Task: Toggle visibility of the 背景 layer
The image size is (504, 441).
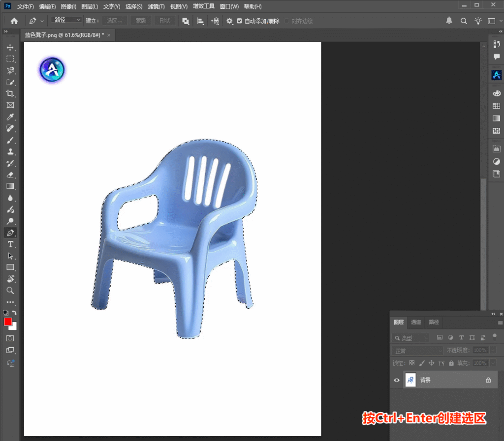Action: point(397,380)
